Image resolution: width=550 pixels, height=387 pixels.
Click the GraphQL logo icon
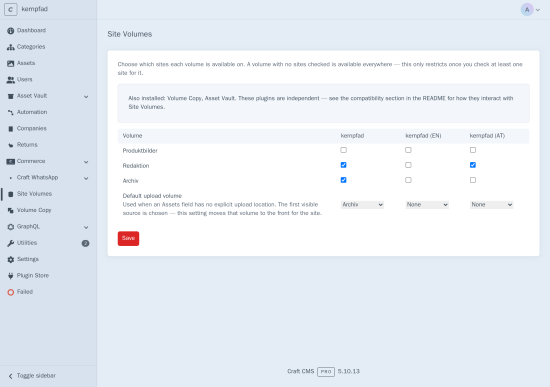11,227
